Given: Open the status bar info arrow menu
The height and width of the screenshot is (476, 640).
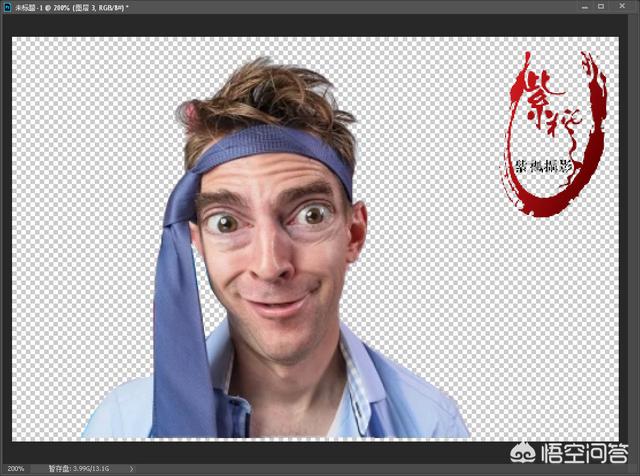Looking at the screenshot, I should pyautogui.click(x=131, y=468).
